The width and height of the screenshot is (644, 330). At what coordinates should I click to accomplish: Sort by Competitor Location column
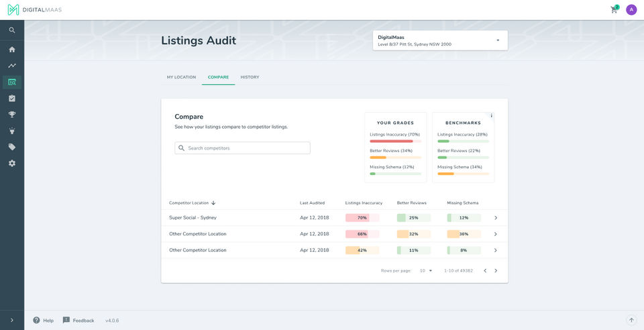click(x=189, y=203)
